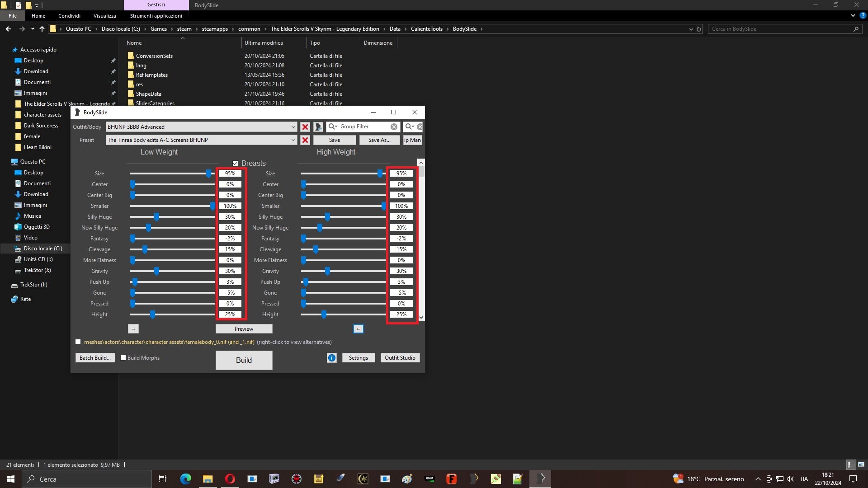The image size is (868, 488).
Task: Sort files by Ultima modifica column
Action: [264, 43]
